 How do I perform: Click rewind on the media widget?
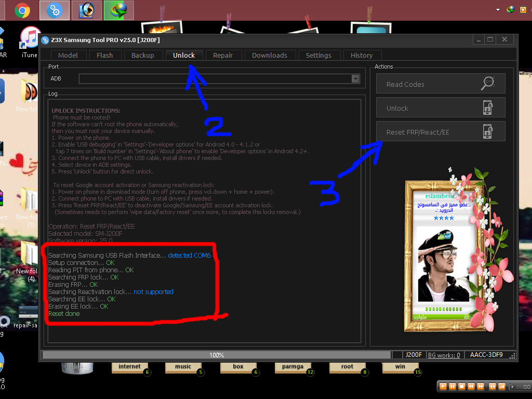tap(471, 387)
